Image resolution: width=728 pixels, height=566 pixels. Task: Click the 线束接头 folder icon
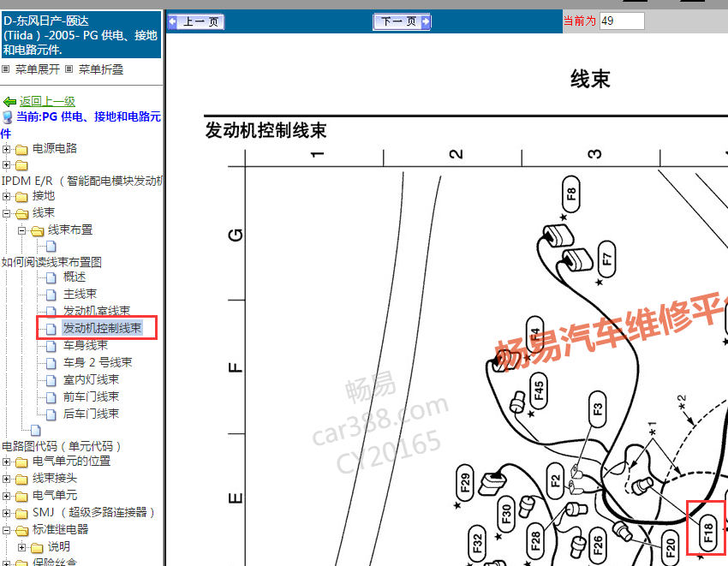click(x=21, y=480)
